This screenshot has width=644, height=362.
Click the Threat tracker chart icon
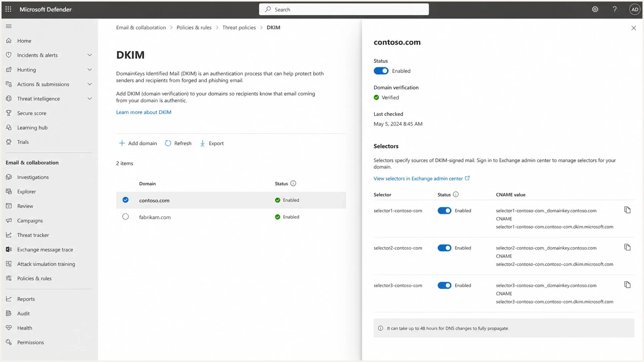pos(9,235)
